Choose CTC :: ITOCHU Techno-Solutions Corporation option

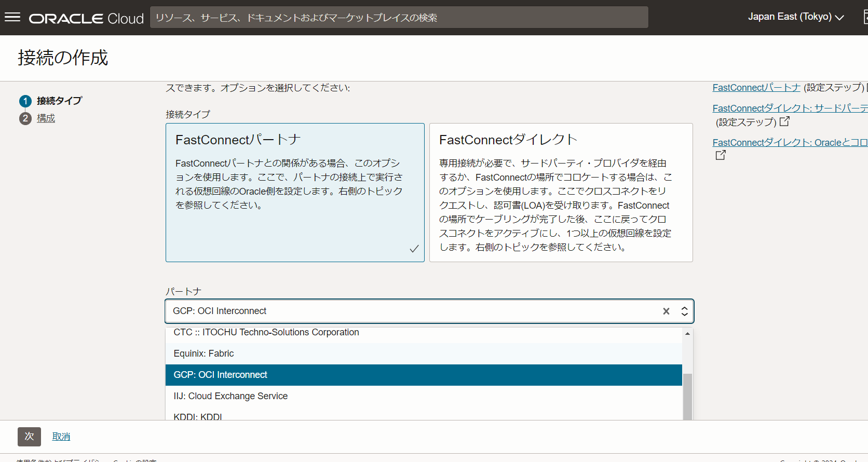(x=424, y=333)
